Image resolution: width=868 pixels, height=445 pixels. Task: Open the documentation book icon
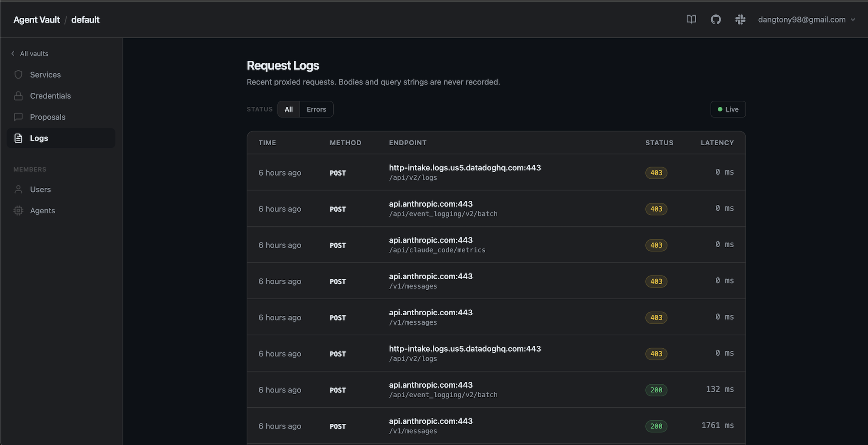(x=691, y=20)
